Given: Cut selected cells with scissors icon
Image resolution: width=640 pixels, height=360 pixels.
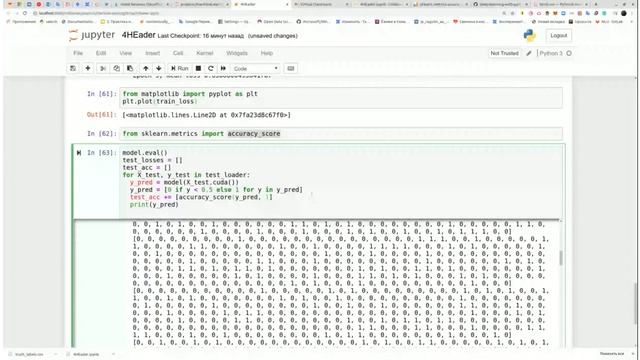Looking at the screenshot, I should pyautogui.click(x=103, y=69).
